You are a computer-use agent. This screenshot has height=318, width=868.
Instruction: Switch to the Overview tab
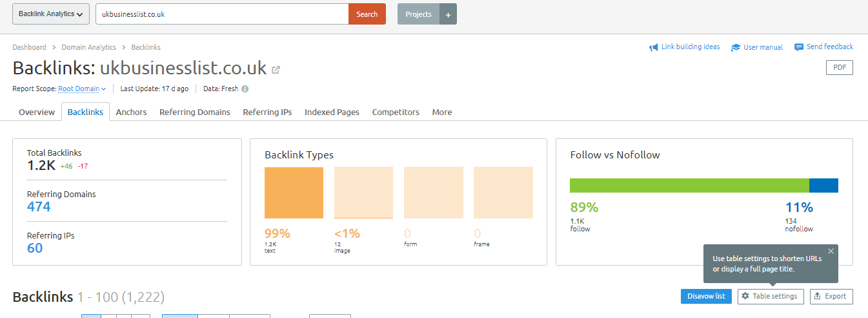click(37, 112)
